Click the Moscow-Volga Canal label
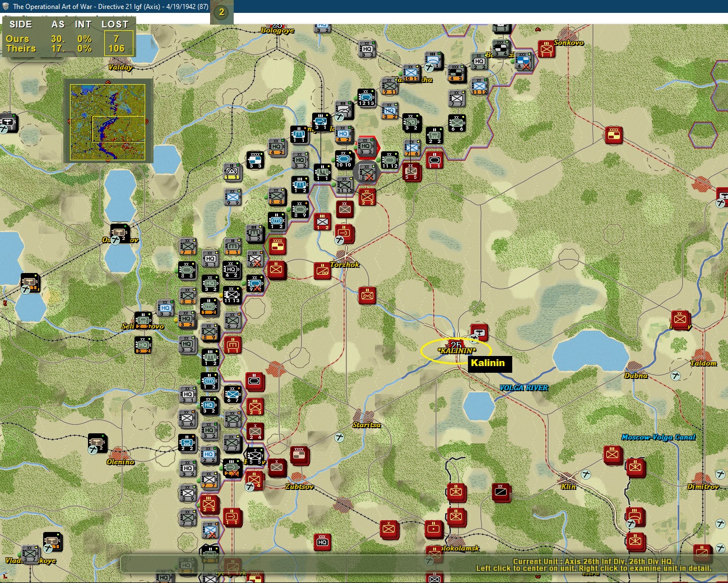Screen dimensions: 728x583 tap(659, 437)
